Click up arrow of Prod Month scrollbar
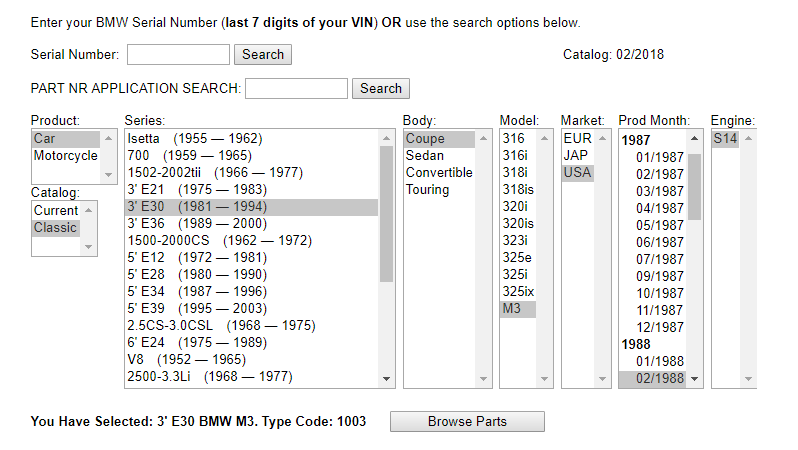Viewport: 798px width, 450px height. point(695,139)
